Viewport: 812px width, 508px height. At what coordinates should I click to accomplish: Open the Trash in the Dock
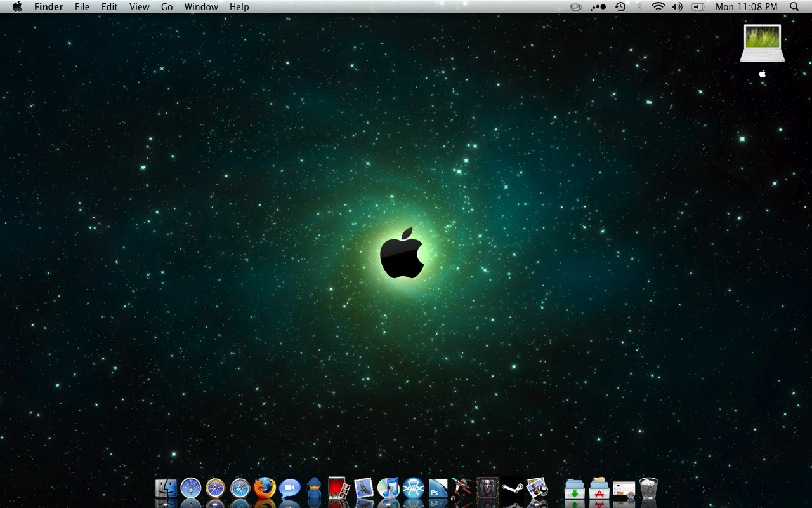coord(649,488)
